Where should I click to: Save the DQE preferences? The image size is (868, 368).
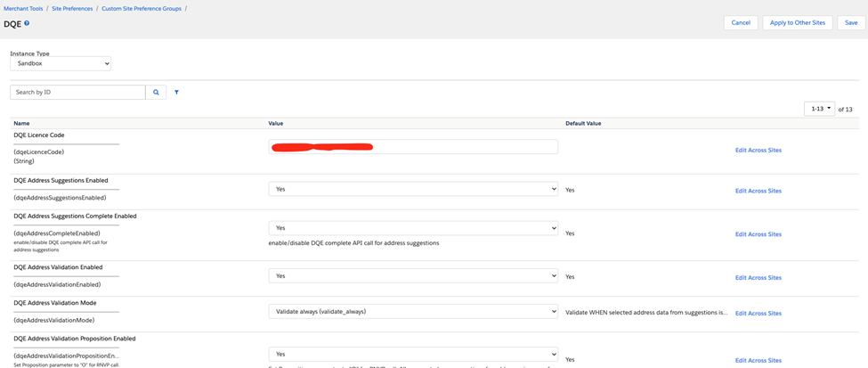coord(851,23)
